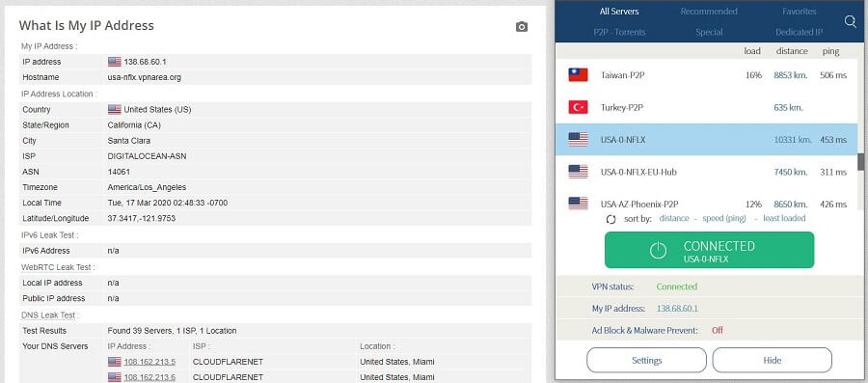Click the Hide button
868x383 pixels.
(x=773, y=360)
